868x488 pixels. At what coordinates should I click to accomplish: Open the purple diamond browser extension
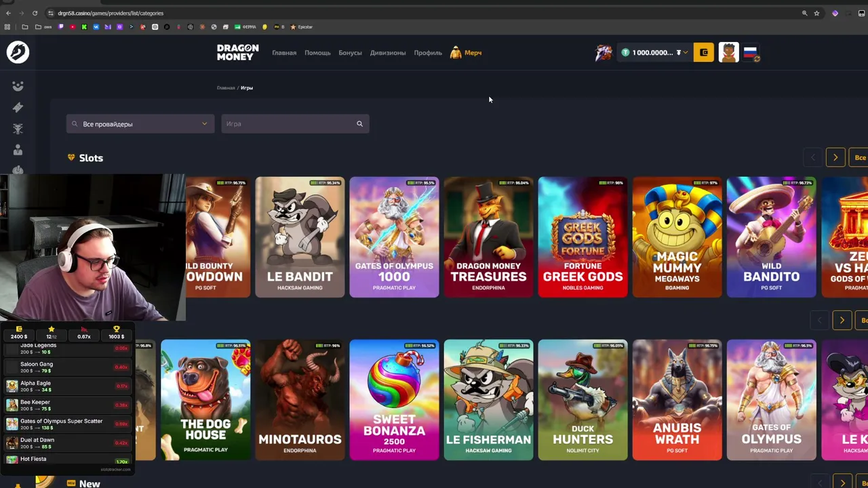pyautogui.click(x=835, y=13)
